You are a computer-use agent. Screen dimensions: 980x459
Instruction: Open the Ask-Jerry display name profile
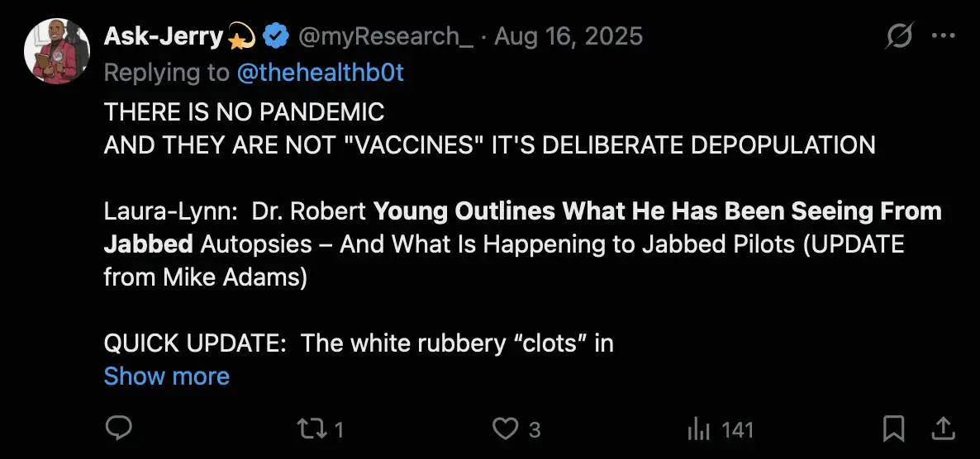(164, 36)
